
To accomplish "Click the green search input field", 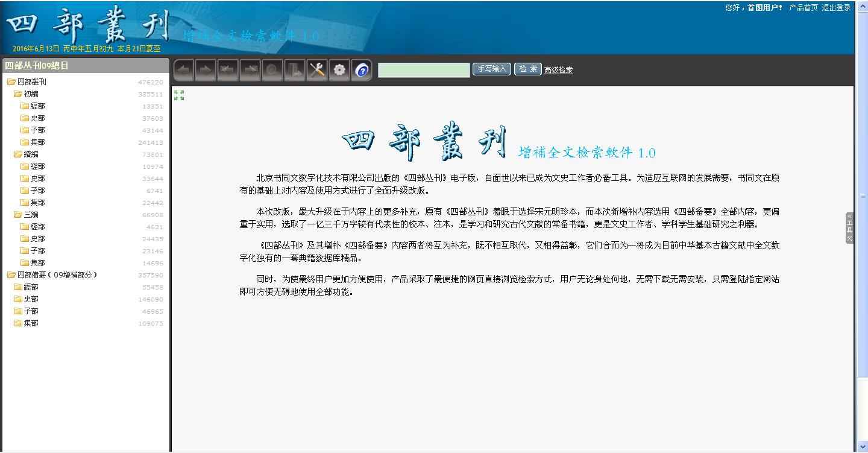I will pyautogui.click(x=423, y=70).
